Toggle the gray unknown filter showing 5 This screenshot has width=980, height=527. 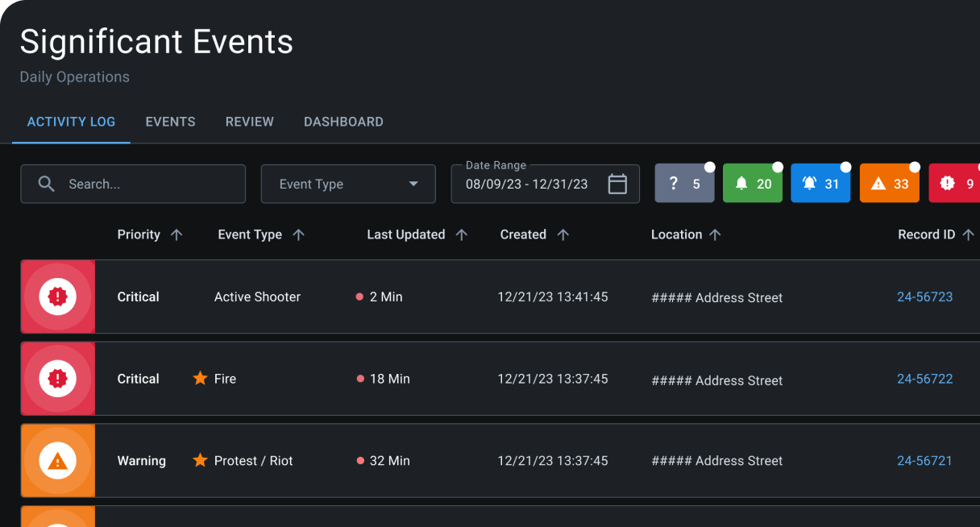point(684,184)
